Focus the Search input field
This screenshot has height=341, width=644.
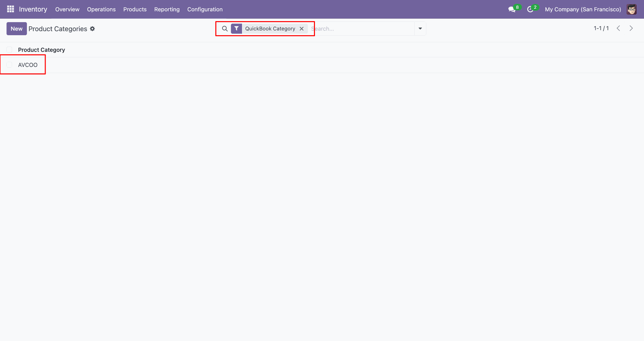(x=362, y=29)
